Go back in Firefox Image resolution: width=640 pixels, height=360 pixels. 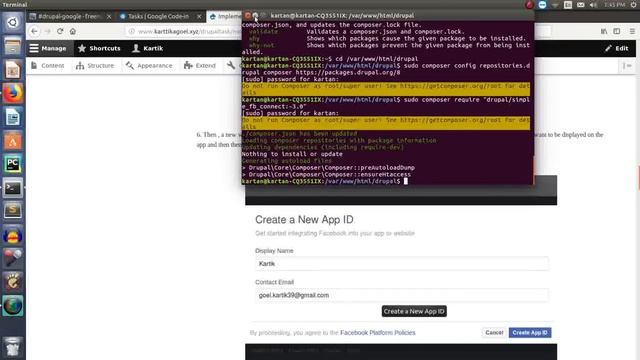[35, 31]
